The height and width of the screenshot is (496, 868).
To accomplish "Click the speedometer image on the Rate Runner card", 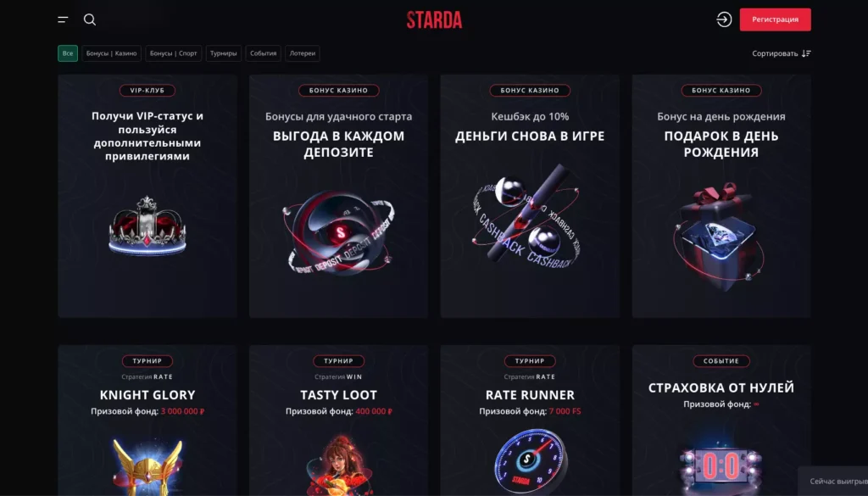I will 529,462.
